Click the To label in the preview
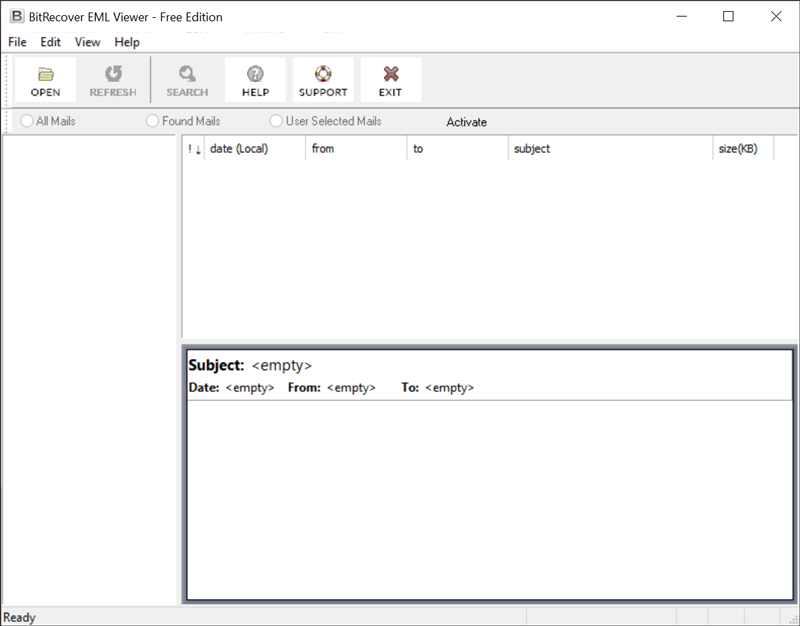The height and width of the screenshot is (626, 800). pyautogui.click(x=410, y=388)
